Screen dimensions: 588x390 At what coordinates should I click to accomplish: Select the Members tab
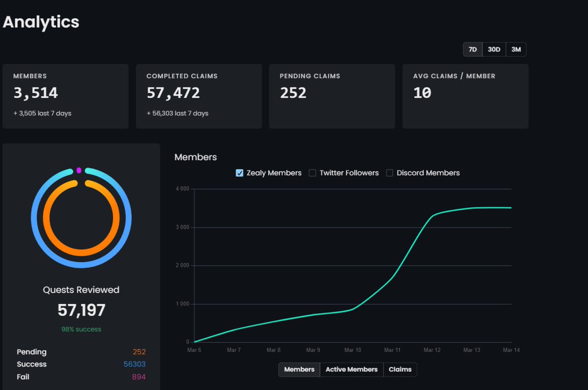(299, 369)
